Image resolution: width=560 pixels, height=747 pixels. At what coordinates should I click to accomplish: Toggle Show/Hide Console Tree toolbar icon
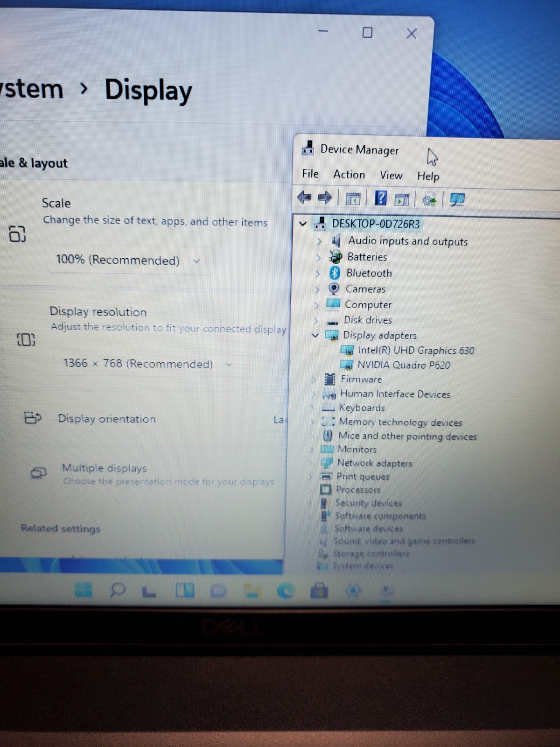(x=353, y=199)
